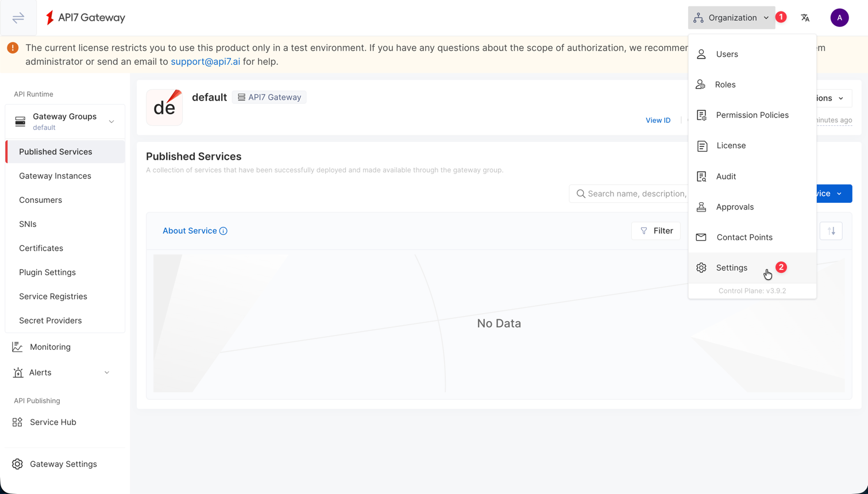The image size is (868, 494).
Task: Open the language switcher icon
Action: [805, 18]
